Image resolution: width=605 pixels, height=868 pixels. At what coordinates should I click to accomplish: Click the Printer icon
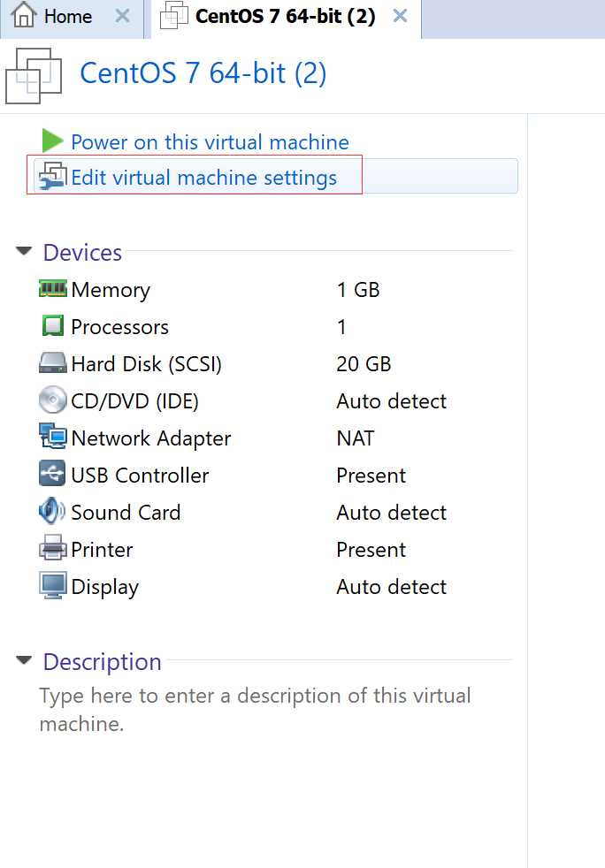tap(53, 548)
